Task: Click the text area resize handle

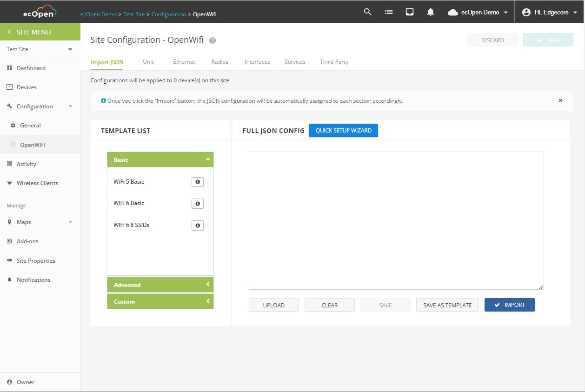Action: (541, 287)
